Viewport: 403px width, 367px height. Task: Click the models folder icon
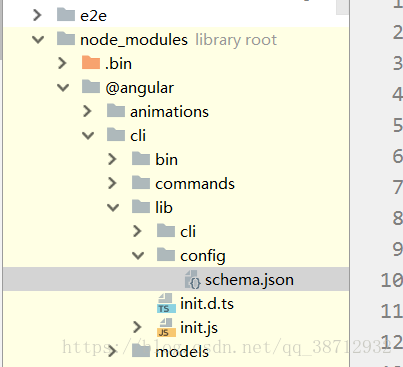[141, 351]
